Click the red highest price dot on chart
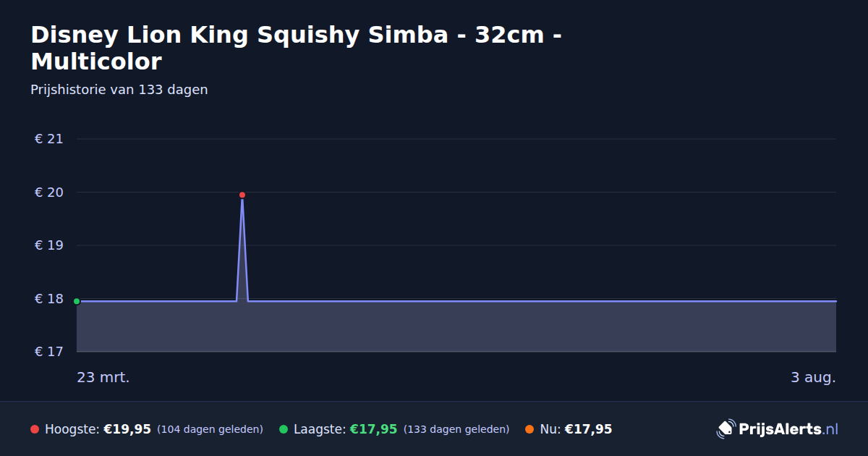The image size is (868, 456). [242, 195]
